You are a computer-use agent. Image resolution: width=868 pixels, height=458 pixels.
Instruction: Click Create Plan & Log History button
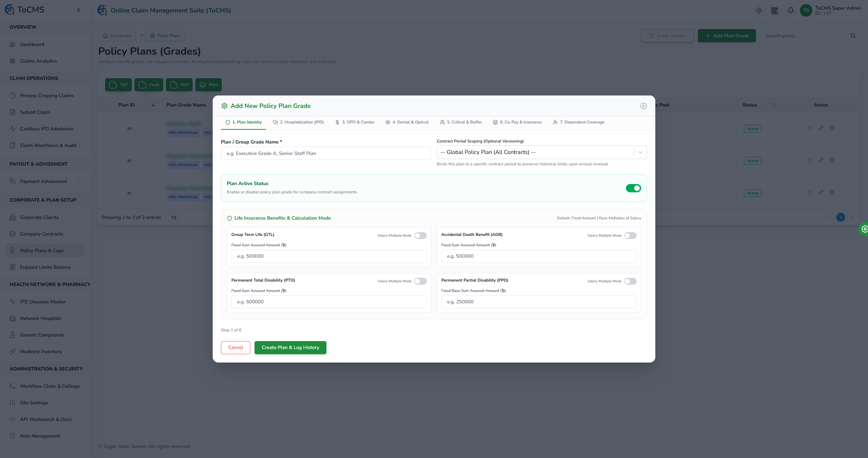click(290, 348)
